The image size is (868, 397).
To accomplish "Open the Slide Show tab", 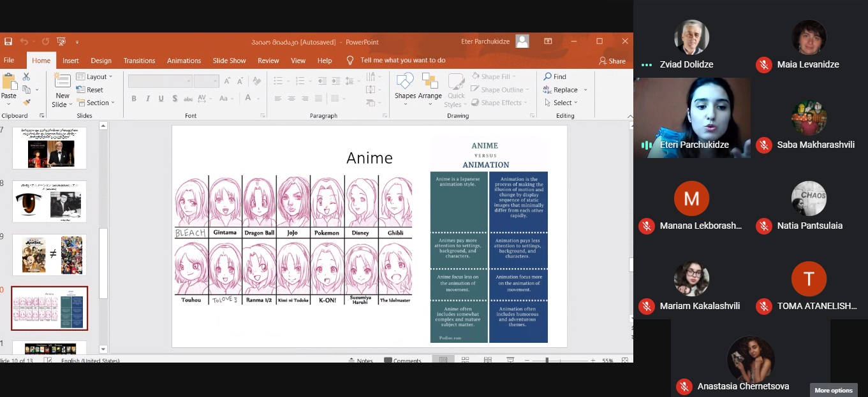I will tap(229, 61).
